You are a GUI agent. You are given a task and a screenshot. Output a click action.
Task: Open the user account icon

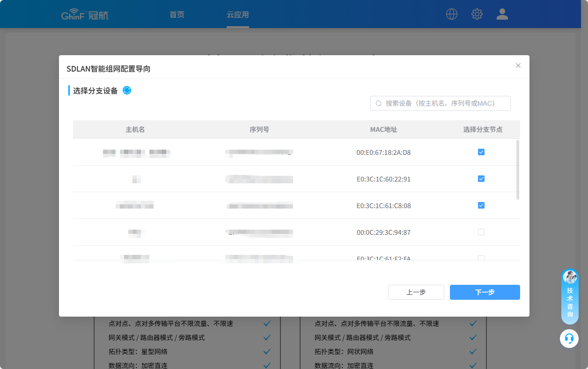coord(502,14)
